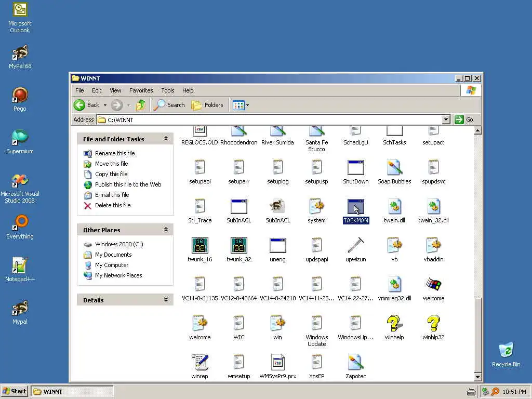Open the Tools menu
532x399 pixels.
[x=168, y=90]
